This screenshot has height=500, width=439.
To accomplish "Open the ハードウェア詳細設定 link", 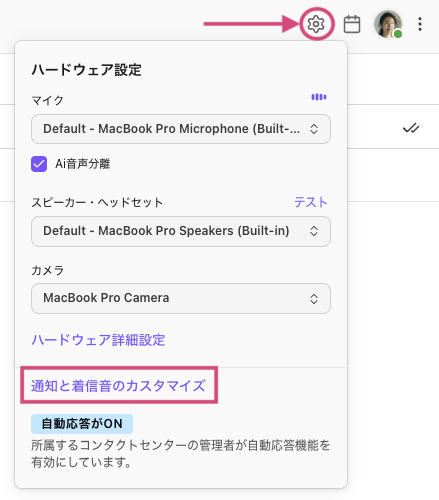I will [98, 340].
